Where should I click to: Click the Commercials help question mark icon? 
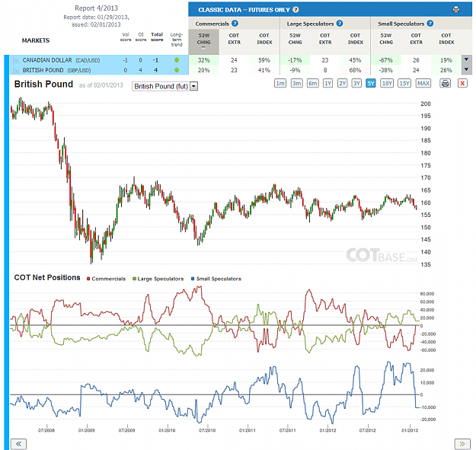pyautogui.click(x=235, y=24)
